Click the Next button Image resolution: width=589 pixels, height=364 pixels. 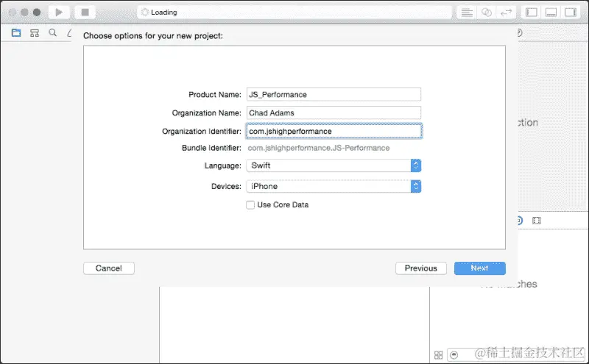pos(480,268)
